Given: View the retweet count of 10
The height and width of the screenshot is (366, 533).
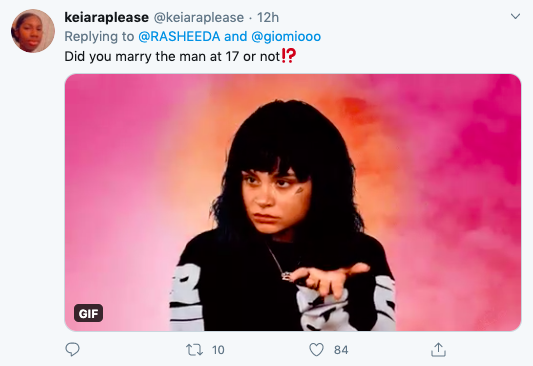Looking at the screenshot, I should 218,350.
